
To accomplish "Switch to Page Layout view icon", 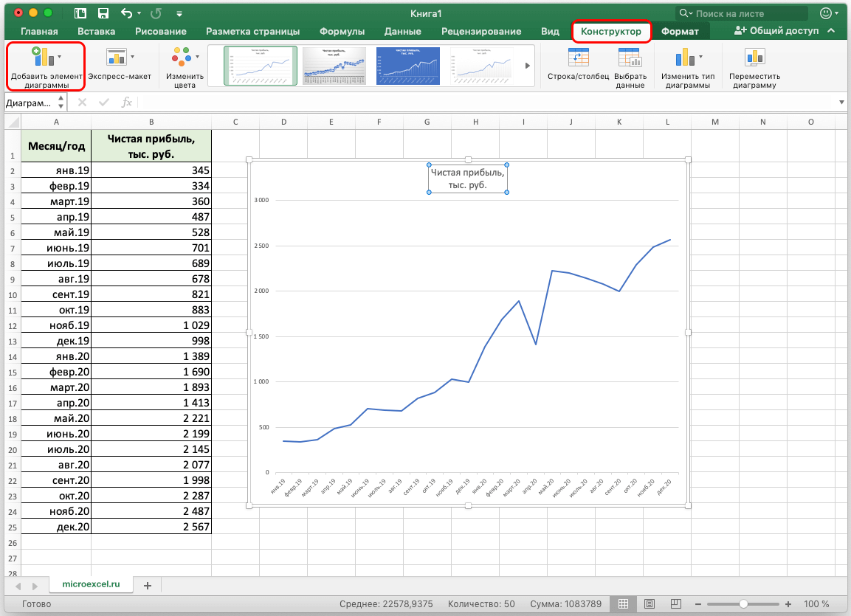I will click(649, 603).
